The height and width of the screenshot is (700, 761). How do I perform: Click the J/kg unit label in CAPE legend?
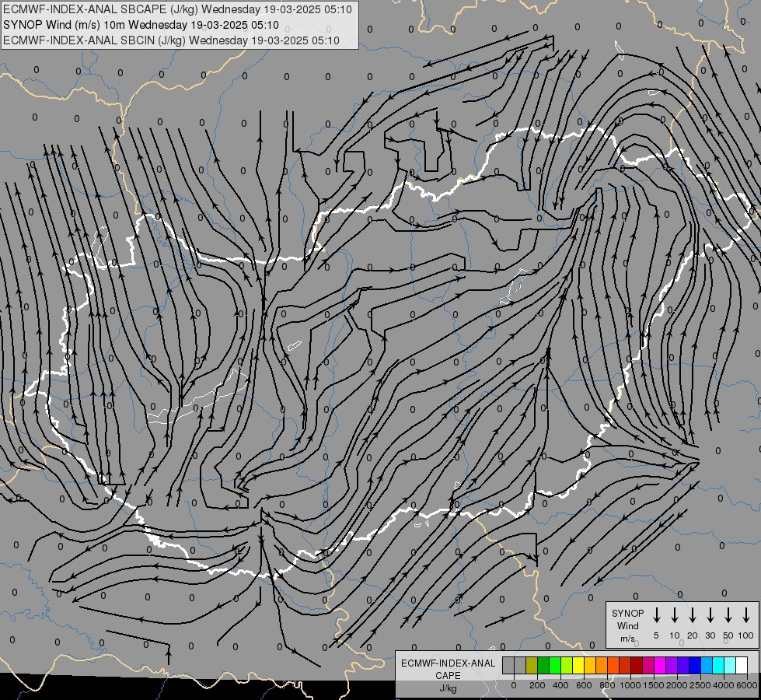pos(448,689)
